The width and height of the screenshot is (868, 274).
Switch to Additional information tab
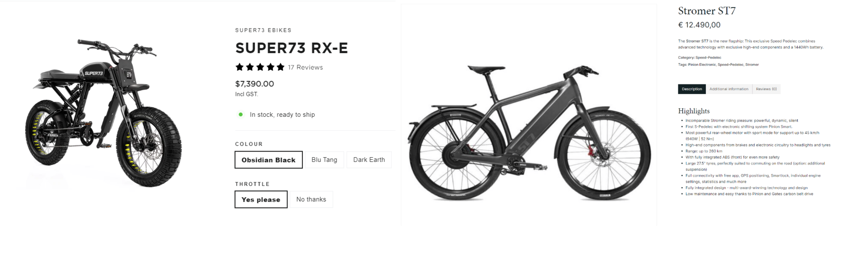[x=729, y=89]
